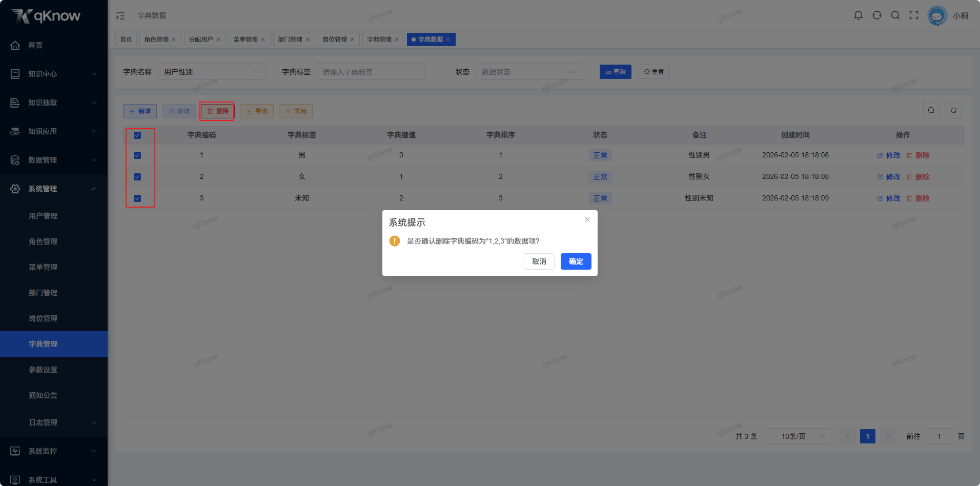Click 取消 to cancel deletion

[x=539, y=261]
